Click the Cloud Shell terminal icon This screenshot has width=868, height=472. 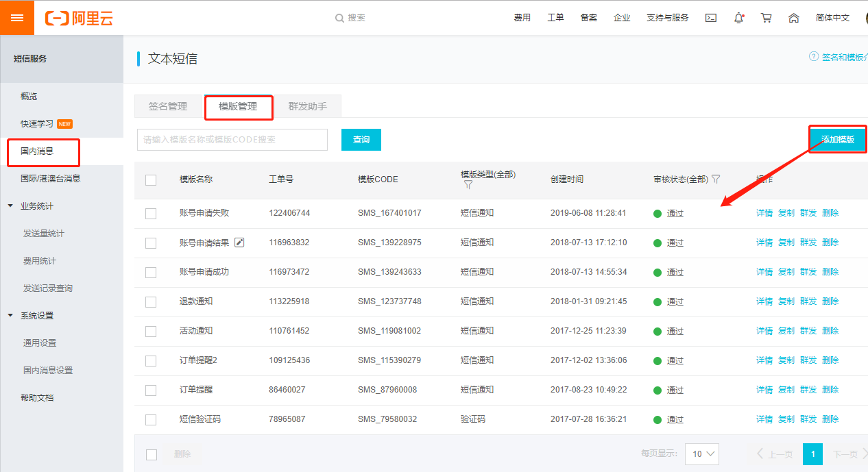[x=711, y=18]
